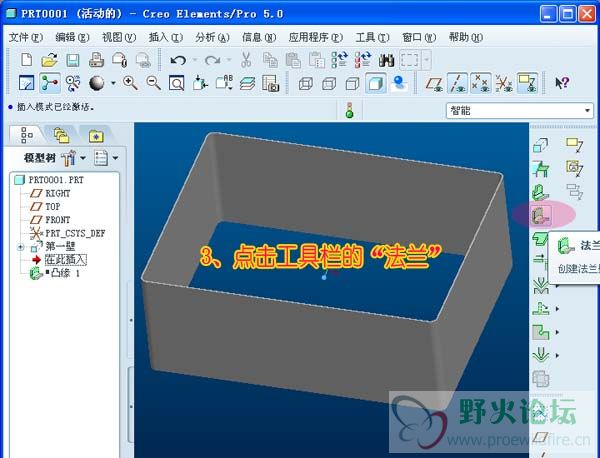Click the green notch cut icon
This screenshot has width=600, height=458.
pyautogui.click(x=541, y=332)
